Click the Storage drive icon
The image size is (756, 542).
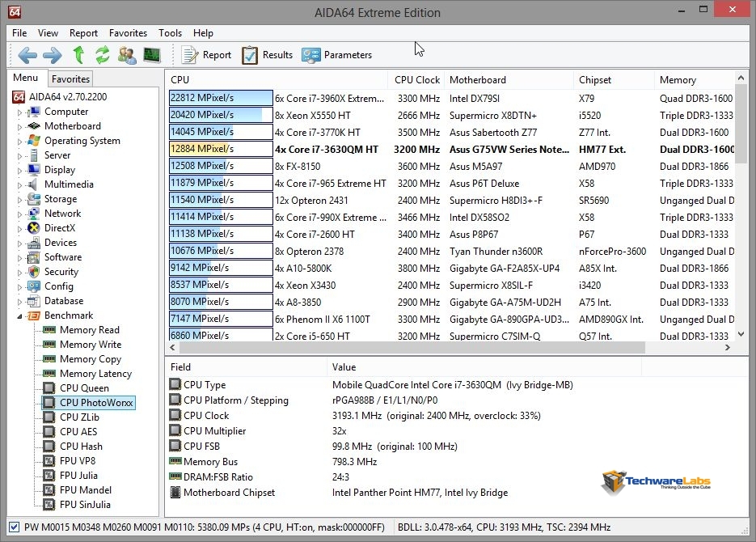[34, 199]
